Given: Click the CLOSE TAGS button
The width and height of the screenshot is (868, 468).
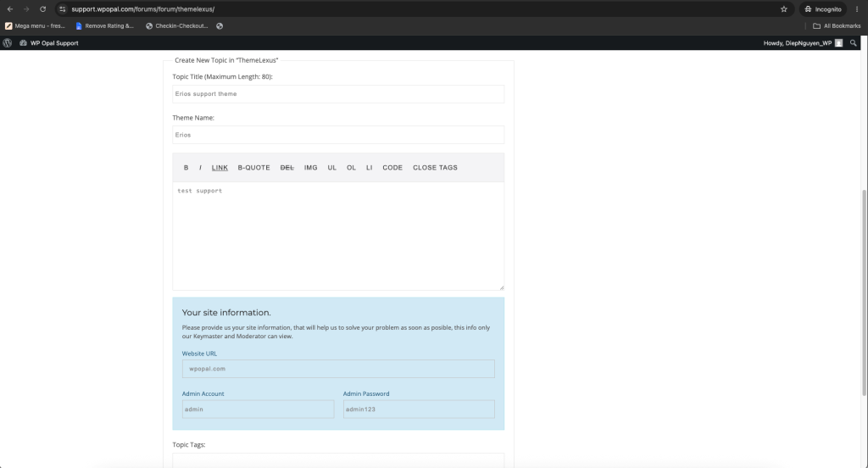Looking at the screenshot, I should (x=435, y=167).
